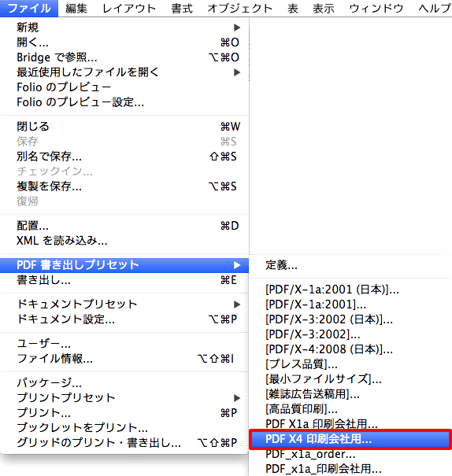This screenshot has height=476, width=452.
Task: Open the ファイル menu in the menu bar
Action: (x=29, y=8)
